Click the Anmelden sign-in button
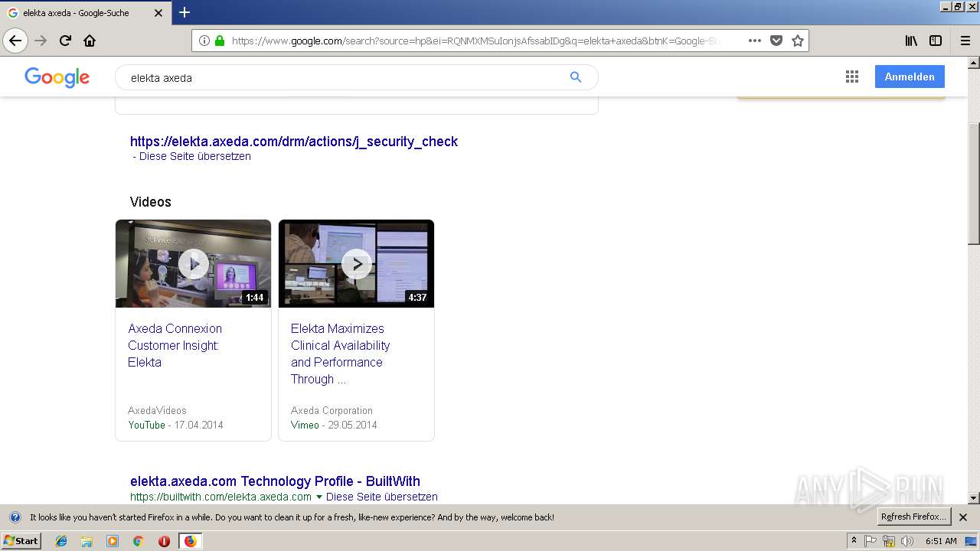Screen dimensions: 980x551 click(x=910, y=77)
